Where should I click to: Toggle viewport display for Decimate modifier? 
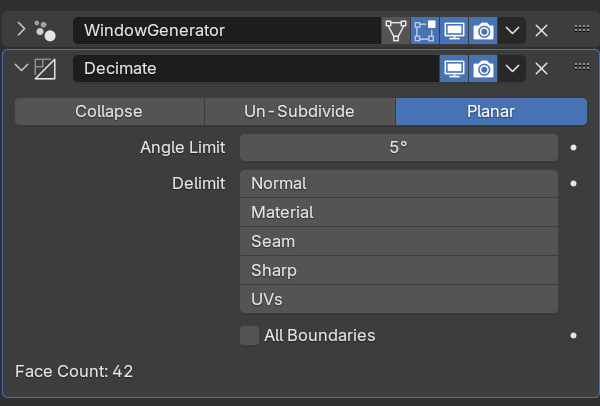coord(454,69)
